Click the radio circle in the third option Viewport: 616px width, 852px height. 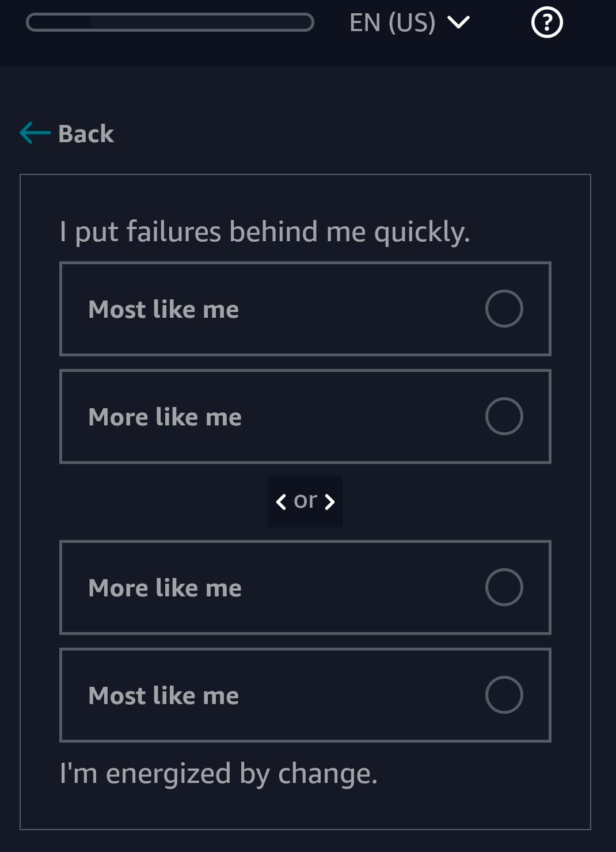504,587
